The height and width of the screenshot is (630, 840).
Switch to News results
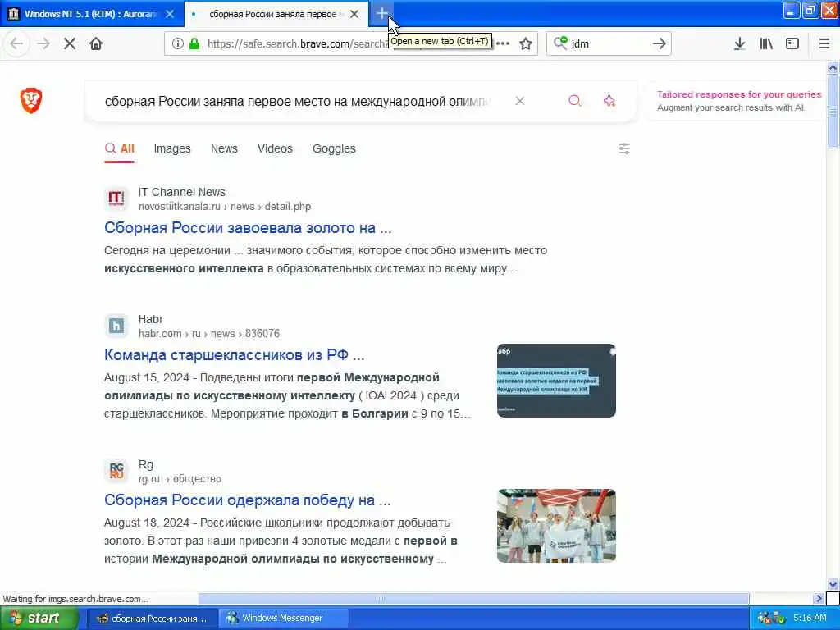click(224, 149)
